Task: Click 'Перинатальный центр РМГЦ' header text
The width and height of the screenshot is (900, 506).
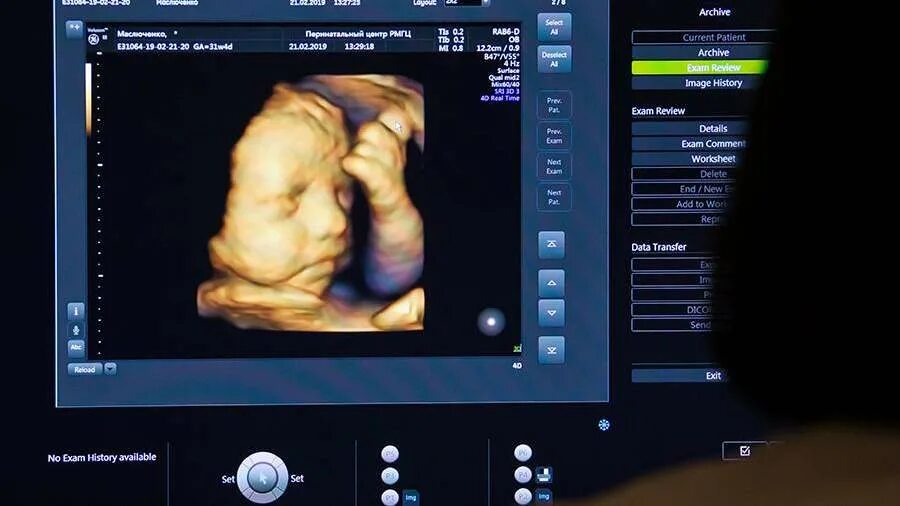Action: pyautogui.click(x=358, y=34)
